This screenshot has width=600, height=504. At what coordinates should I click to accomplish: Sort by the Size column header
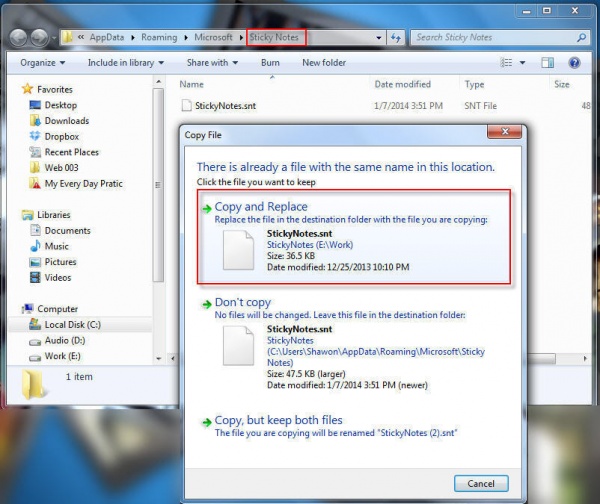pos(562,84)
